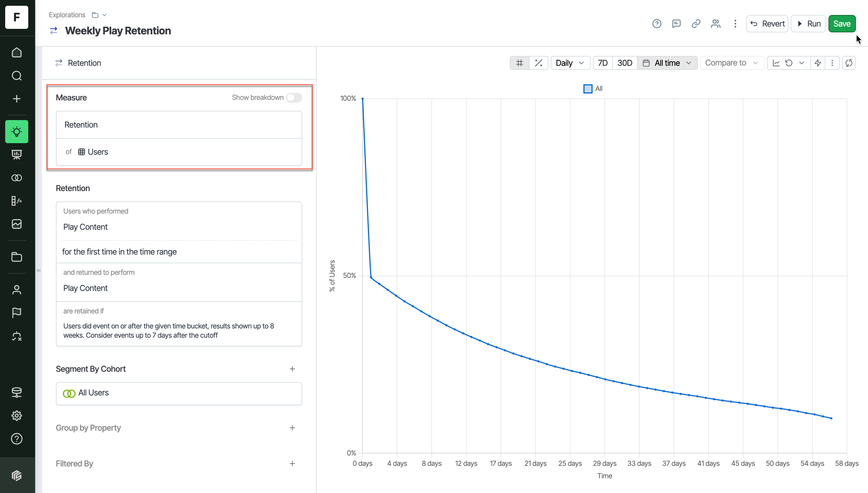Open search from the sidebar
This screenshot has width=868, height=493.
[16, 76]
